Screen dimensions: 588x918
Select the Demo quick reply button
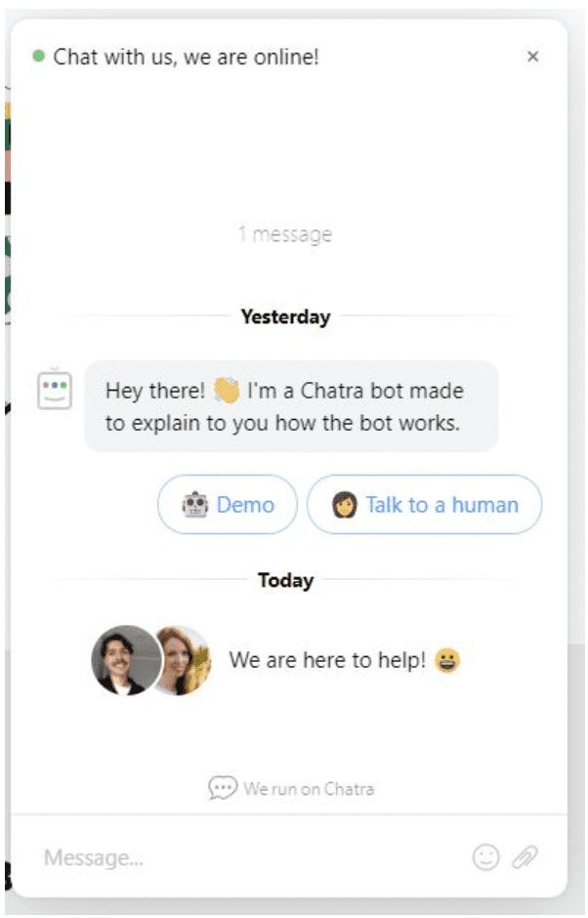(x=228, y=505)
